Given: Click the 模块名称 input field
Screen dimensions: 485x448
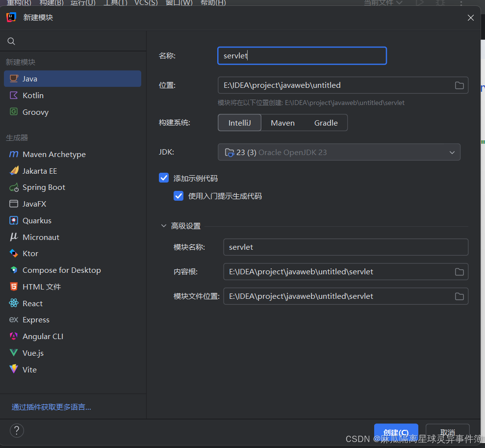Looking at the screenshot, I should (x=346, y=247).
